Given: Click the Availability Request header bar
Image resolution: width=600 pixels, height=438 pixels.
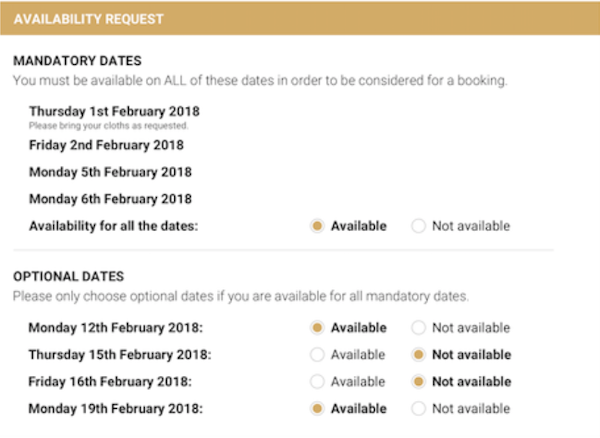Looking at the screenshot, I should 300,19.
